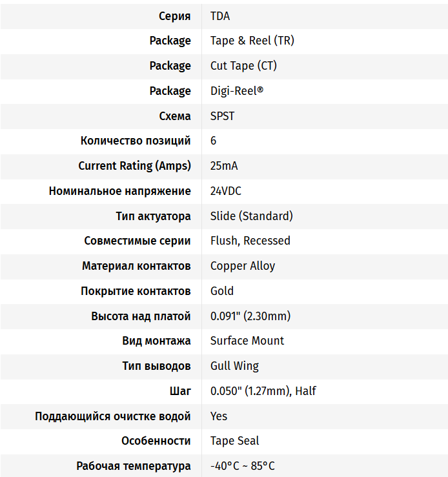The image size is (448, 477).
Task: Click the Cut Tape (CT) value
Action: coord(243,66)
